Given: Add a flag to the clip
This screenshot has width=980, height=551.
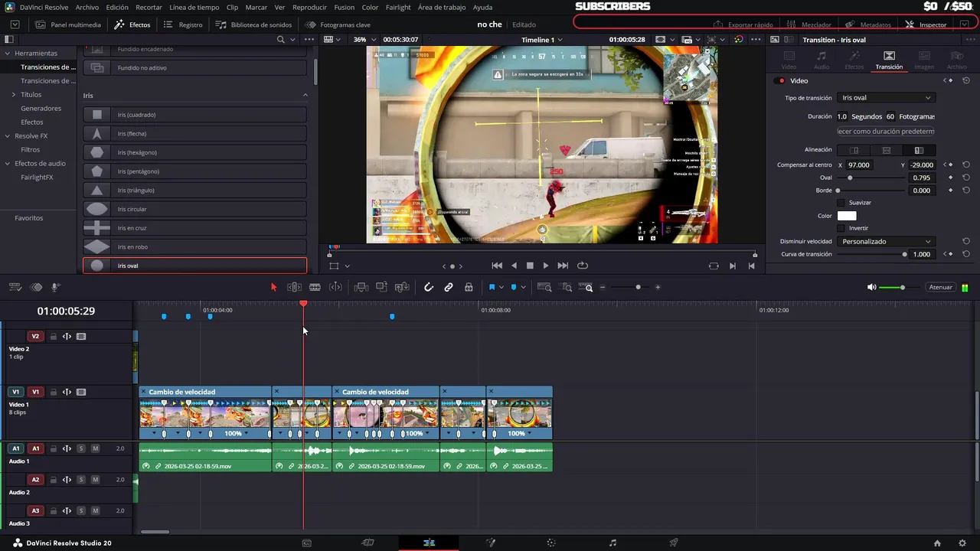Looking at the screenshot, I should tap(492, 287).
